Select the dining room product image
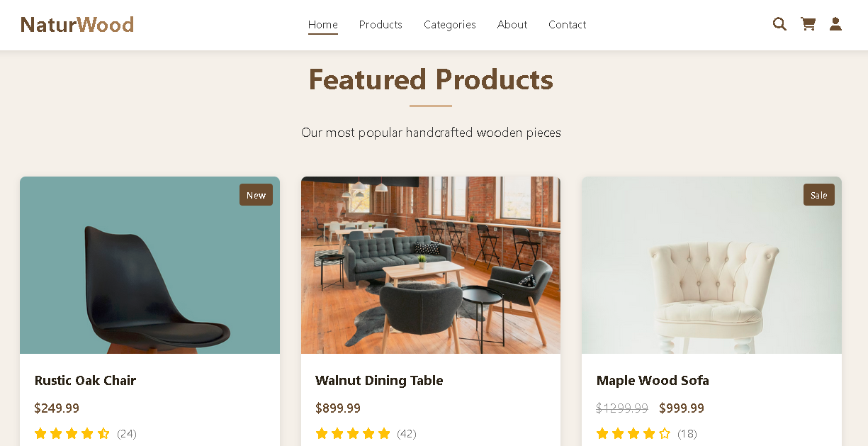Image resolution: width=868 pixels, height=446 pixels. point(430,265)
